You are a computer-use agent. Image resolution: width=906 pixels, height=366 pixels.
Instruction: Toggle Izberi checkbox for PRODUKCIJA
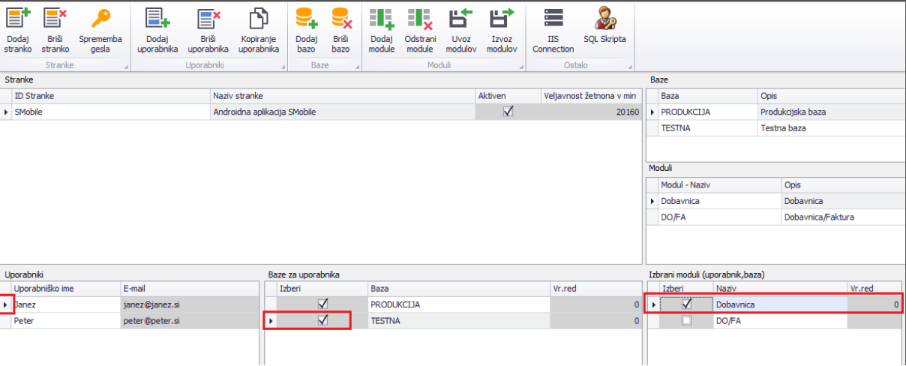322,304
